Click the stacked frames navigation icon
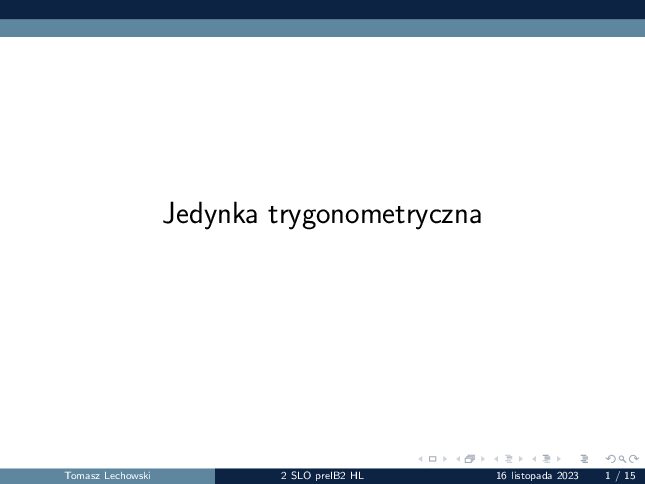Image resolution: width=645 pixels, height=484 pixels. [470, 459]
